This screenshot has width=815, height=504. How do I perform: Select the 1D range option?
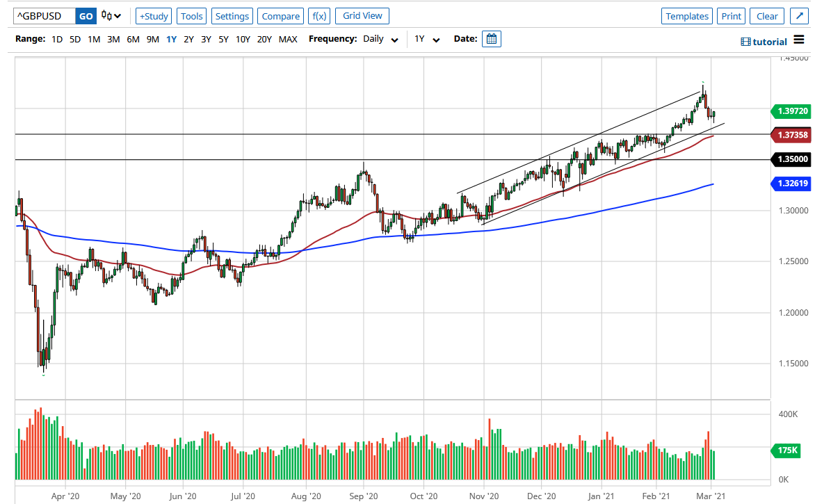[x=57, y=39]
